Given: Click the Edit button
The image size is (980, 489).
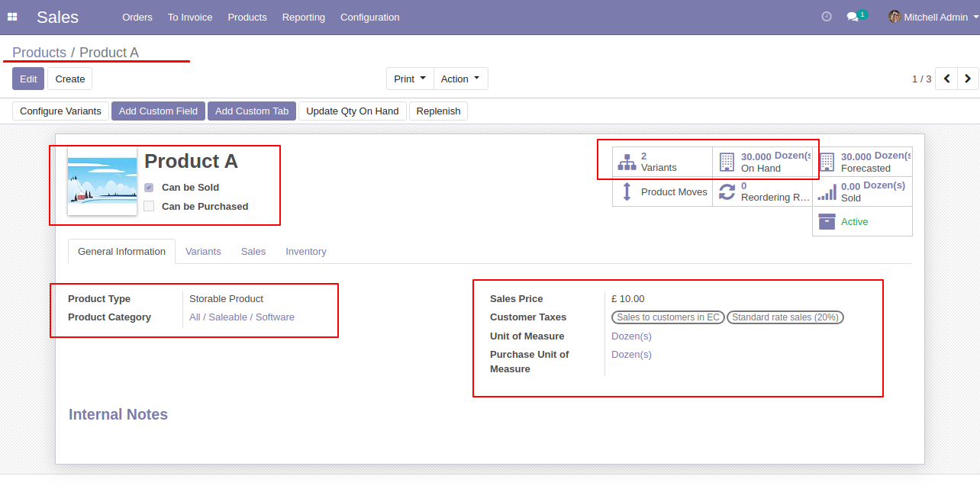Looking at the screenshot, I should click(x=28, y=79).
